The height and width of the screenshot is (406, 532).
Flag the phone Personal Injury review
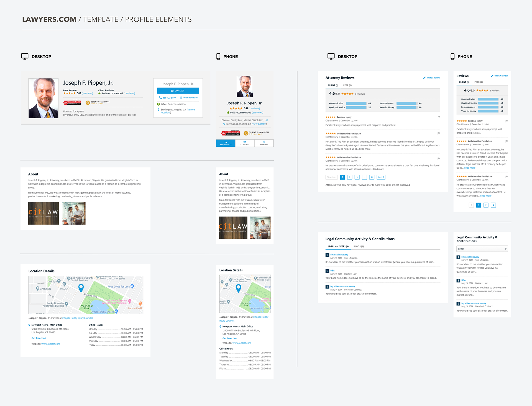[507, 121]
